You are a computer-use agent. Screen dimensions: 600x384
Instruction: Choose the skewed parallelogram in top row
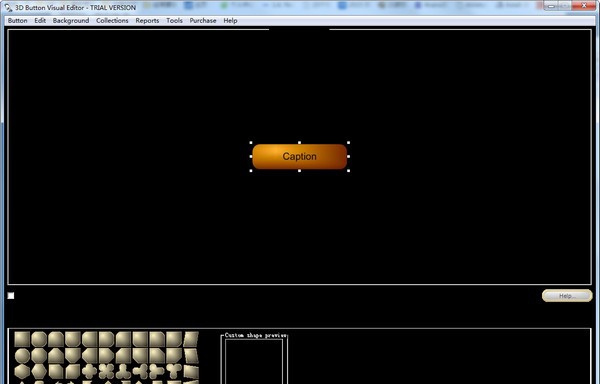point(191,339)
